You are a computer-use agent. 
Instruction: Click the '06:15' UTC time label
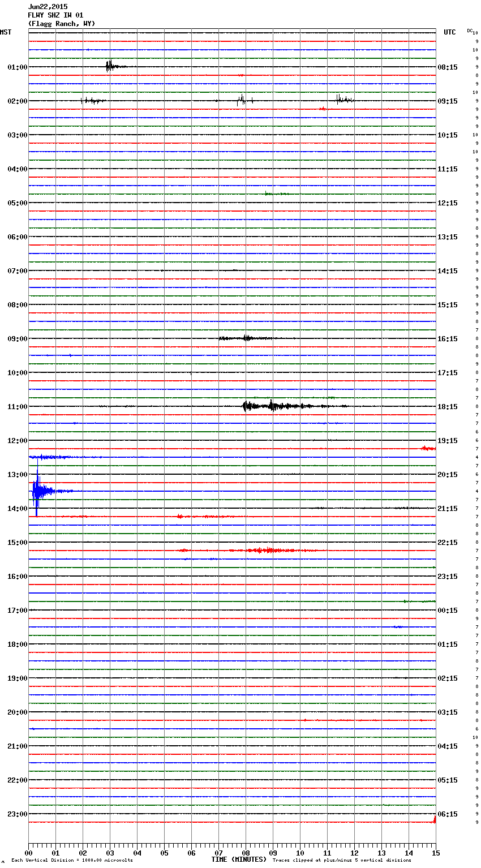[448, 814]
